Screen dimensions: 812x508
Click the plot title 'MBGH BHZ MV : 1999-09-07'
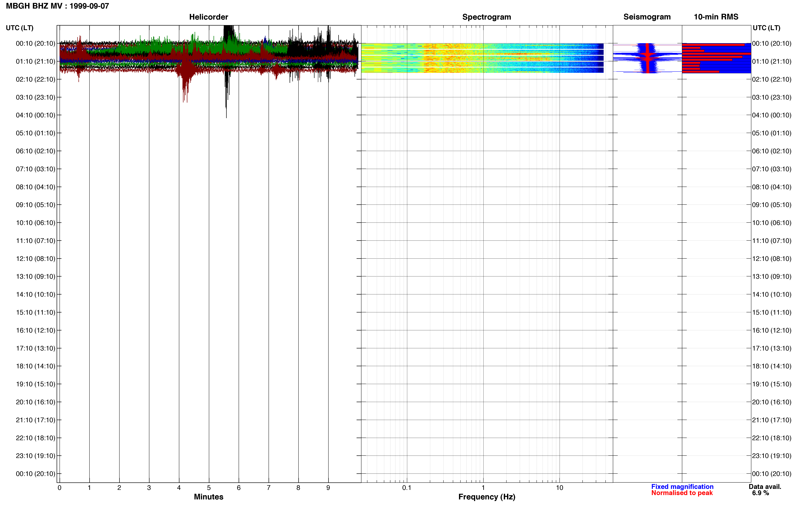coord(57,6)
